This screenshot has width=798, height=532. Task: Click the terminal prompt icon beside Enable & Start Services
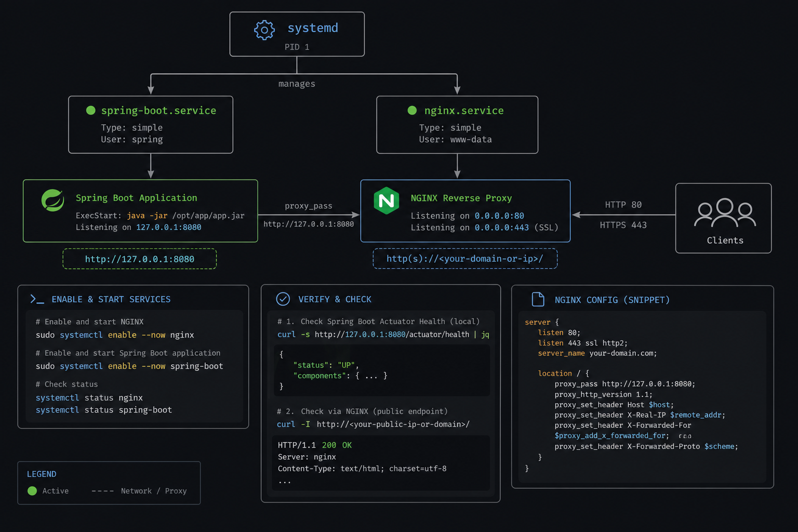click(37, 299)
